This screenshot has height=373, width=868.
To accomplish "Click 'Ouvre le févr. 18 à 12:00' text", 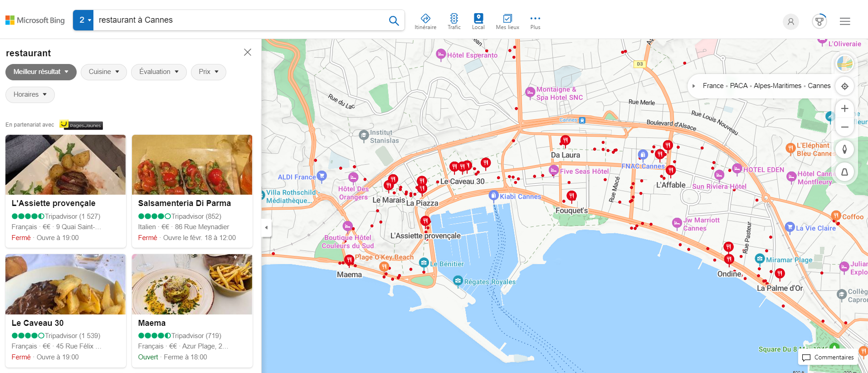I will (200, 238).
